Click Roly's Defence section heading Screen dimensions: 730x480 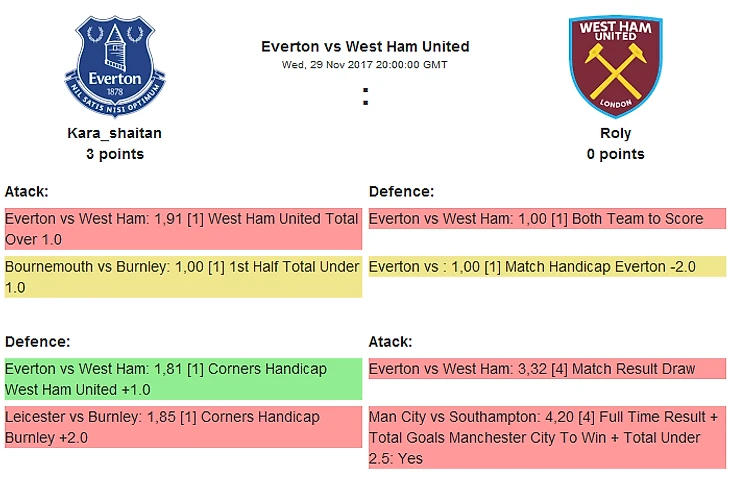(x=401, y=191)
